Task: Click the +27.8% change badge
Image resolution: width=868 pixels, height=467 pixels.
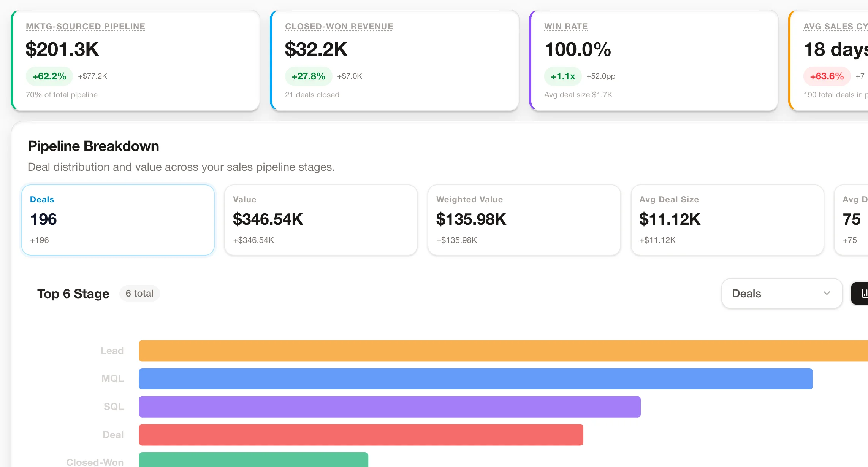Action: [308, 76]
